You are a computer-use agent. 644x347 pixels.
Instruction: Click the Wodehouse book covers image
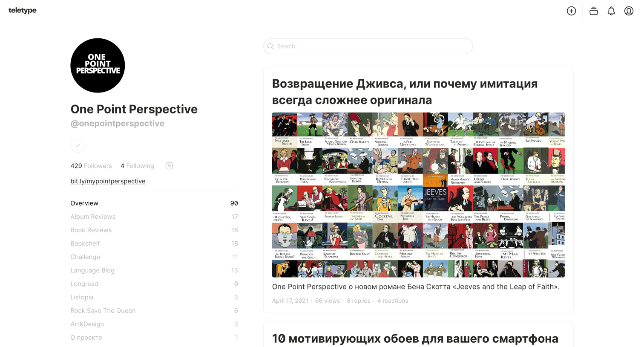pyautogui.click(x=418, y=195)
